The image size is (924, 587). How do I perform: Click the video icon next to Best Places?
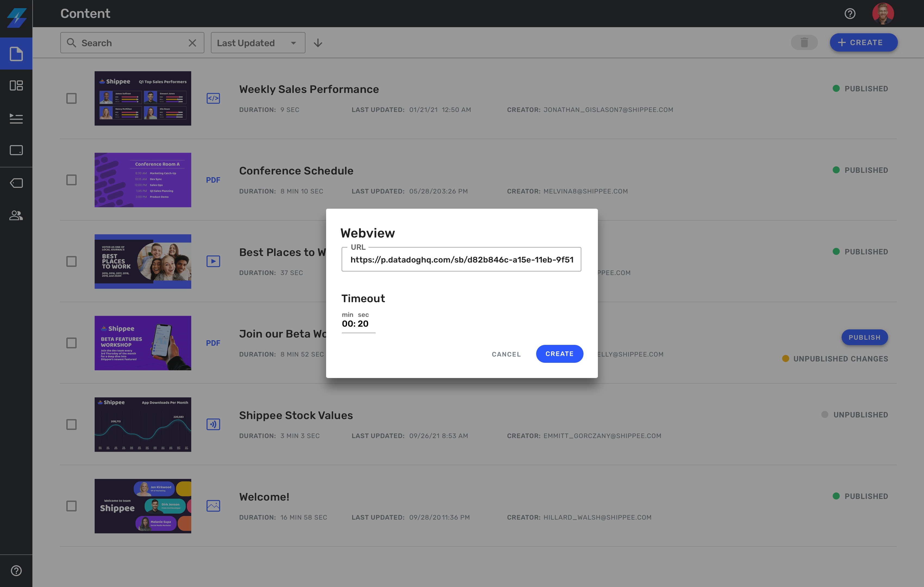coord(213,261)
